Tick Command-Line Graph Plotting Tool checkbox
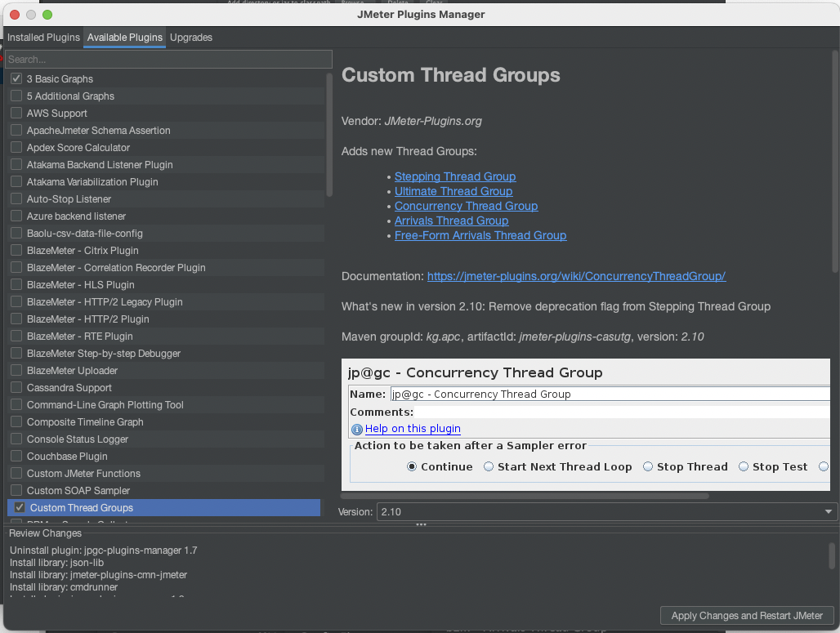 (x=16, y=404)
